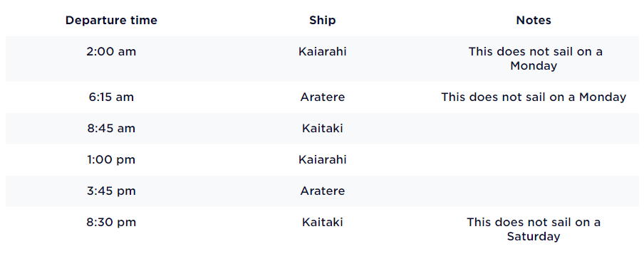The height and width of the screenshot is (256, 644).
Task: Click the Departure time column header
Action: 111,21
